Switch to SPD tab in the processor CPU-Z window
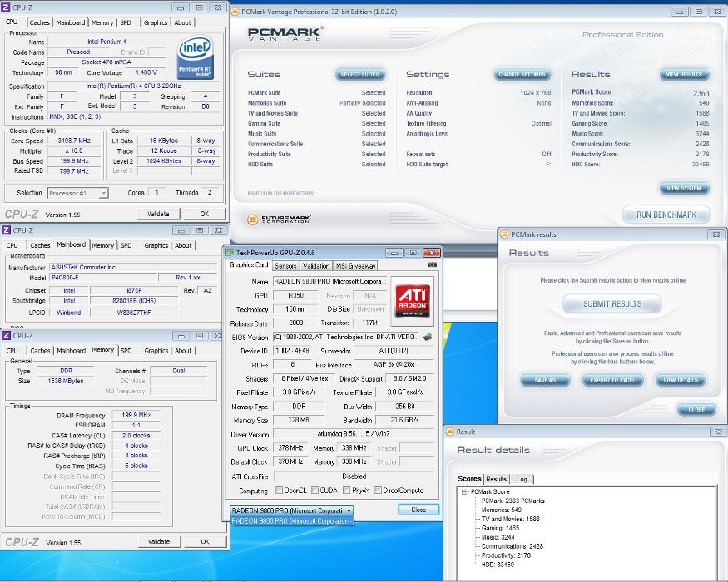The width and height of the screenshot is (728, 582). click(126, 22)
